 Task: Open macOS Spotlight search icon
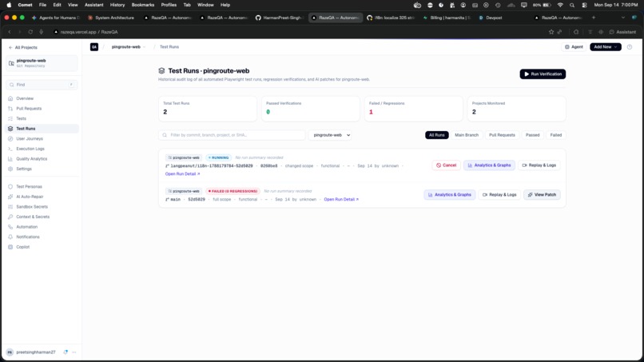point(572,5)
